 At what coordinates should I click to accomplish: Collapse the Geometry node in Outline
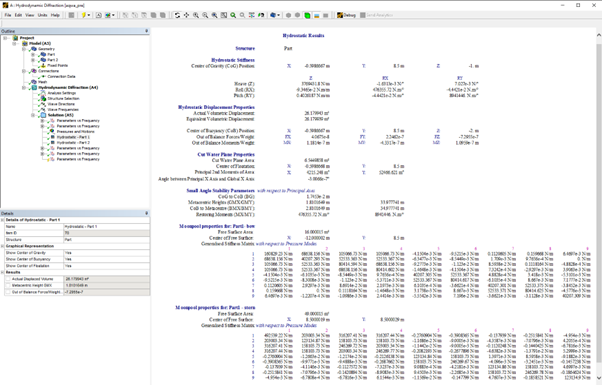pos(24,49)
